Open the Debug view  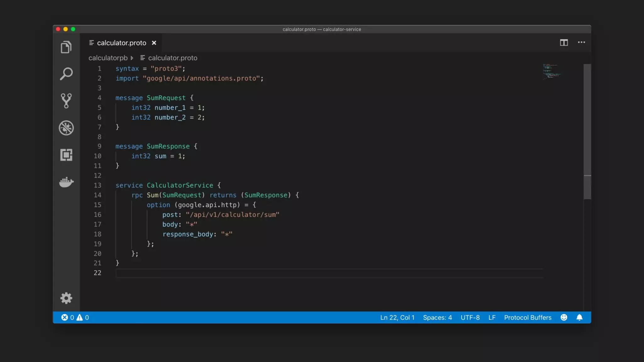click(66, 128)
